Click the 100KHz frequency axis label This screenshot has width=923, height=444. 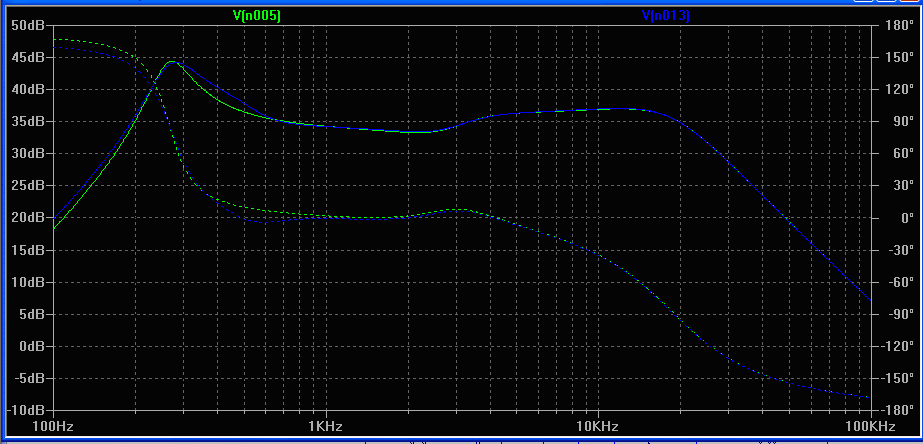tap(870, 426)
